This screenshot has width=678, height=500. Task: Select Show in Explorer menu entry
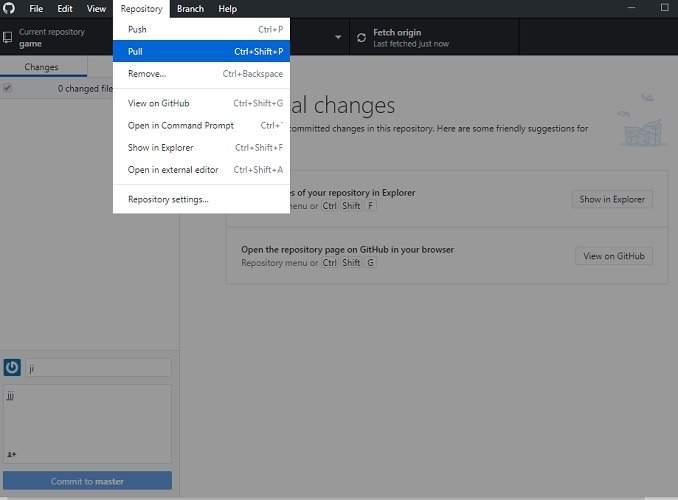(201, 147)
